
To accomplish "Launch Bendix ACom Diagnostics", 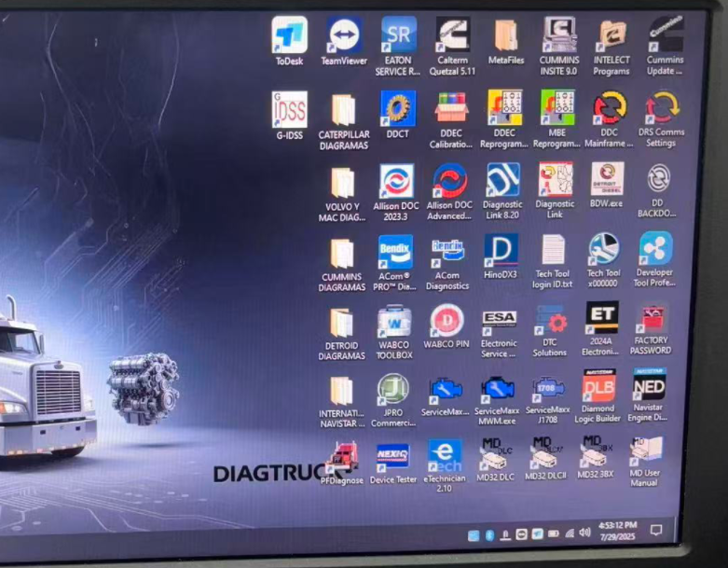I will click(x=447, y=265).
